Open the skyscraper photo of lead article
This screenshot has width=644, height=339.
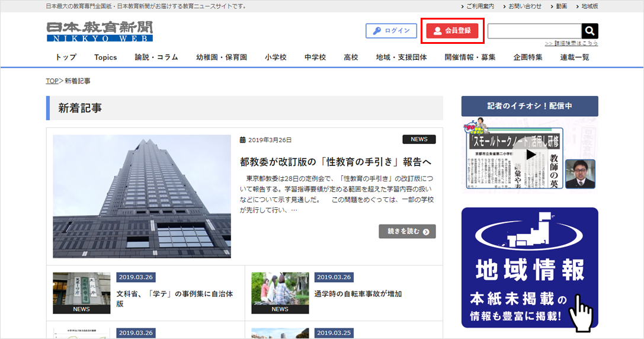[142, 196]
